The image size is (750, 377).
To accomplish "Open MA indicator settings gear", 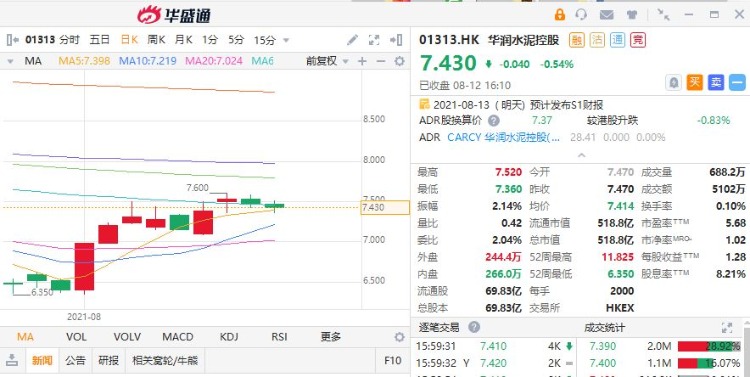I will point(399,61).
